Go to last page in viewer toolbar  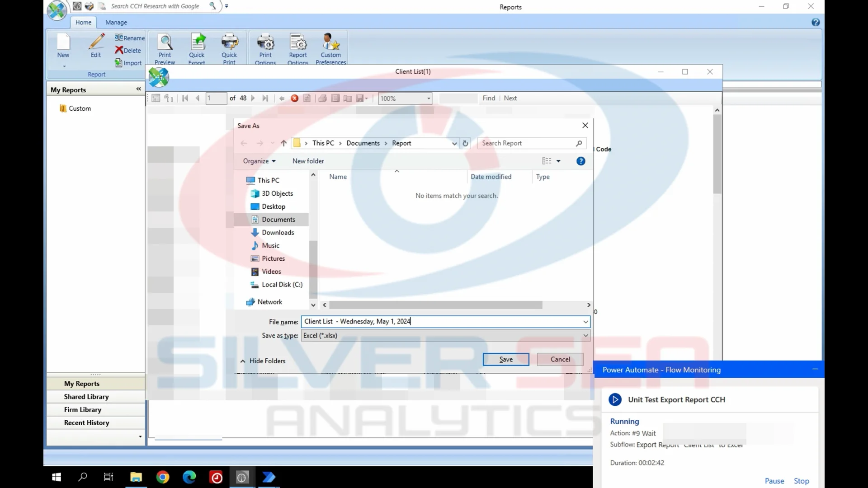pyautogui.click(x=265, y=98)
